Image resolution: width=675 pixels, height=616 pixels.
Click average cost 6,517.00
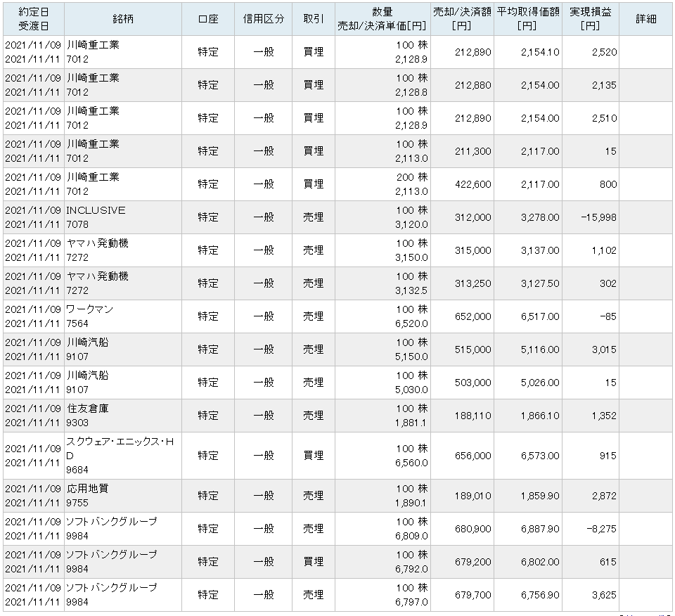540,316
